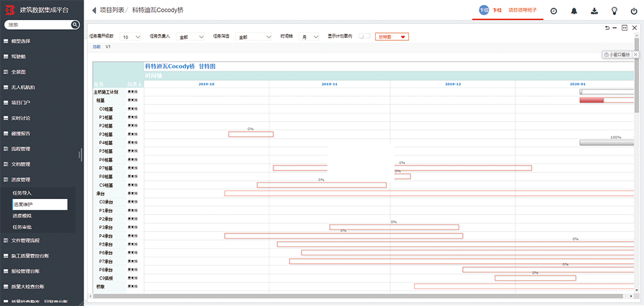Toggle the 显示计划图例 switch
Screen dimensions: 644x306
[364, 36]
